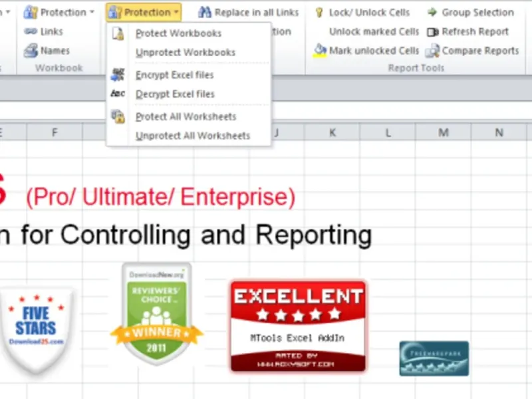Click the Five Stars Download25 badge

click(37, 331)
